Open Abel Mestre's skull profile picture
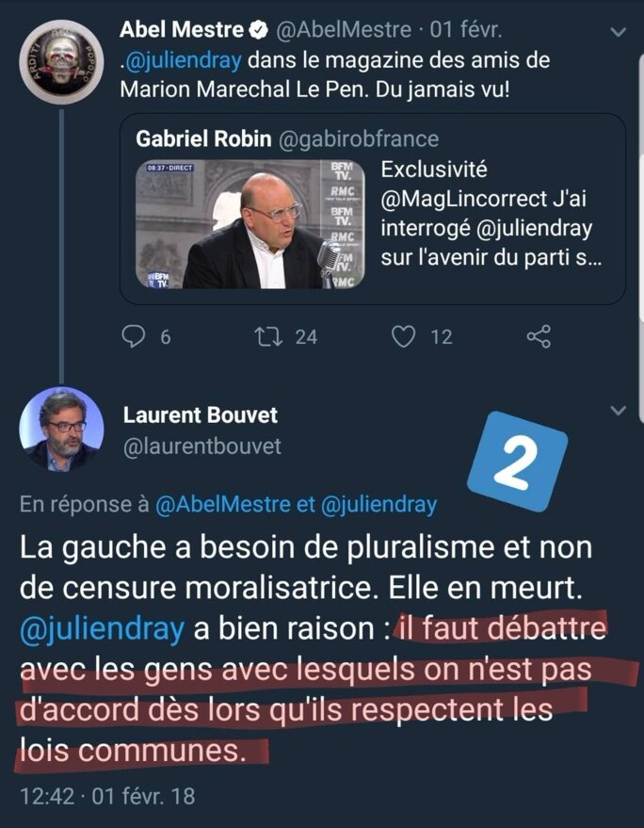This screenshot has width=644, height=828. click(x=61, y=61)
